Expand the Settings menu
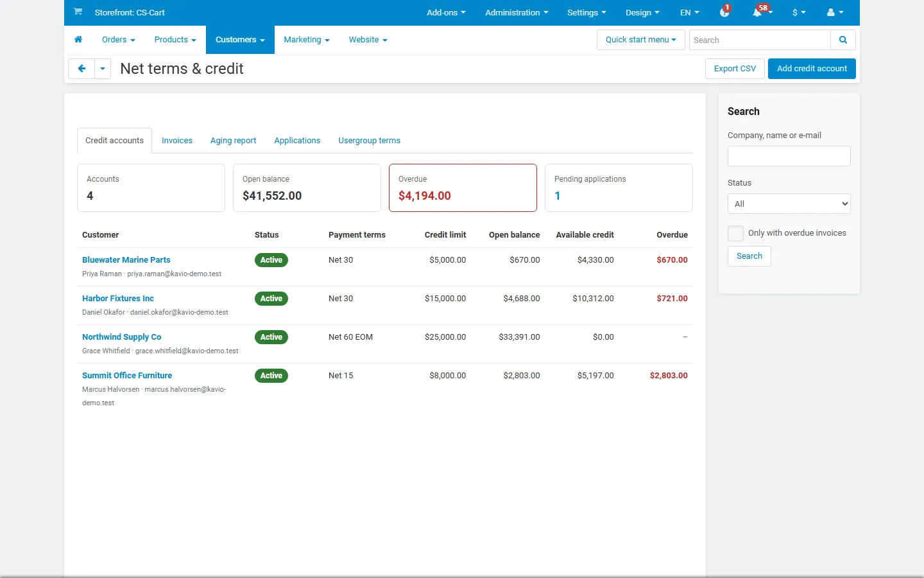This screenshot has width=924, height=578. [586, 12]
